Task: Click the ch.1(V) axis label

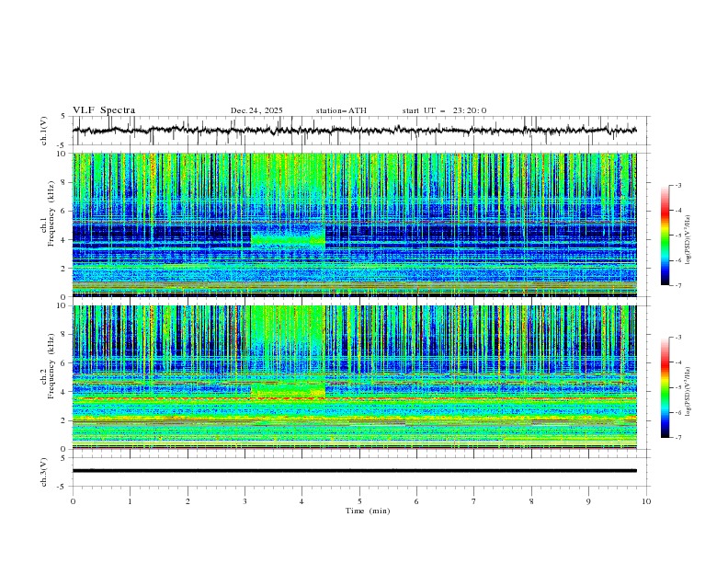Action: pyautogui.click(x=45, y=131)
